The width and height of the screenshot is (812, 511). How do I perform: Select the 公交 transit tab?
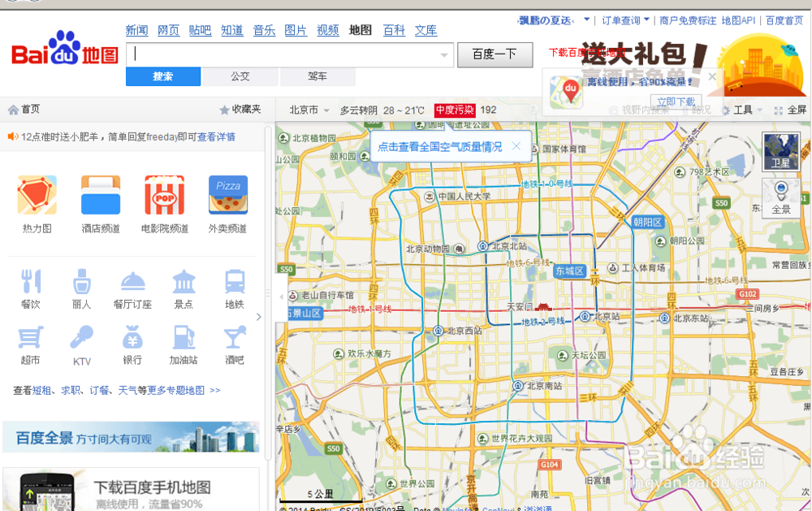pyautogui.click(x=240, y=76)
